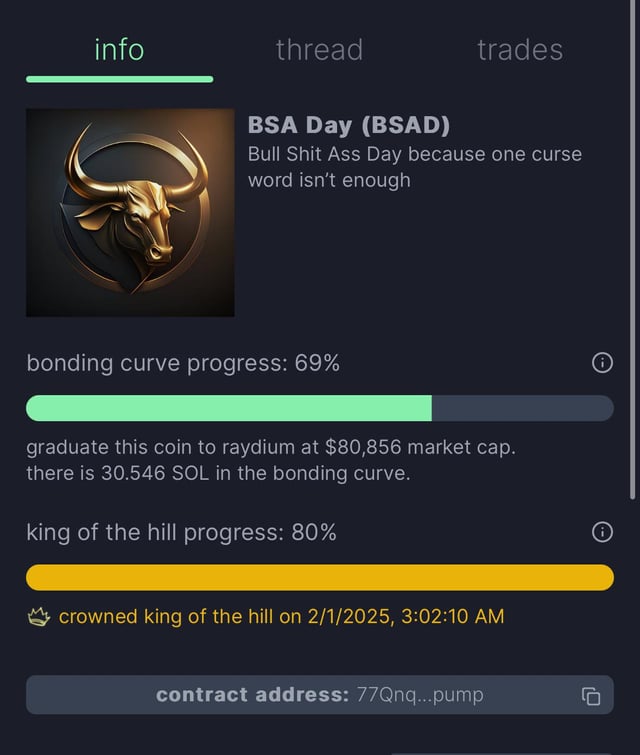Tap the king of the hill progress 80% label
The image size is (640, 755).
pos(181,533)
